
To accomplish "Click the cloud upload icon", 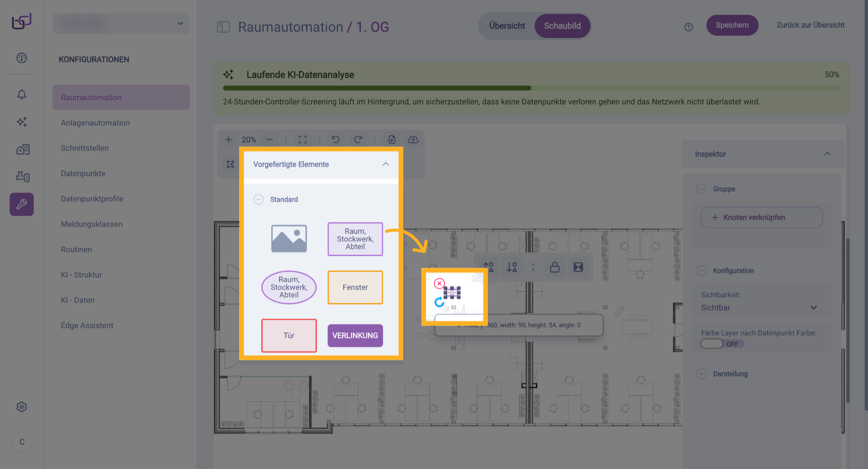I will pos(413,139).
